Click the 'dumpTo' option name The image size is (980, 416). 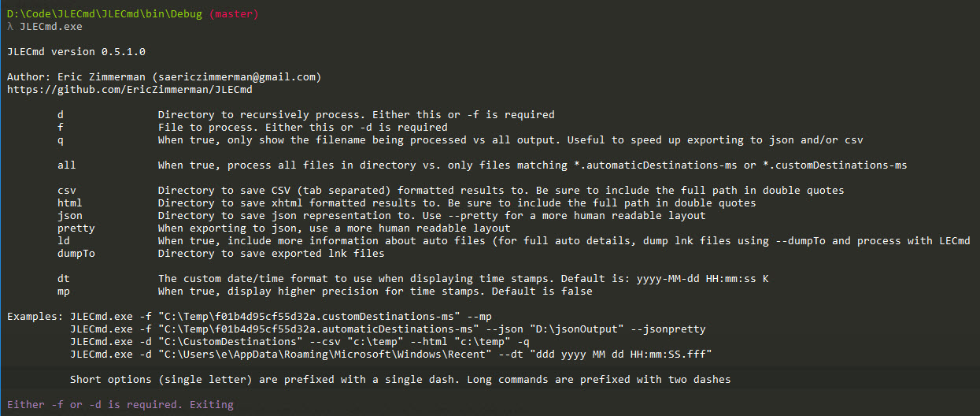tap(76, 254)
